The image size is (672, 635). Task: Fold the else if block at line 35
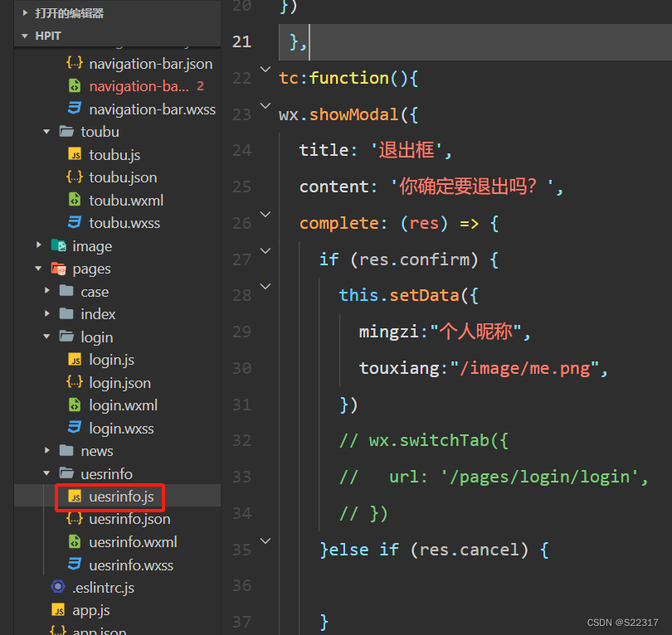tap(265, 540)
